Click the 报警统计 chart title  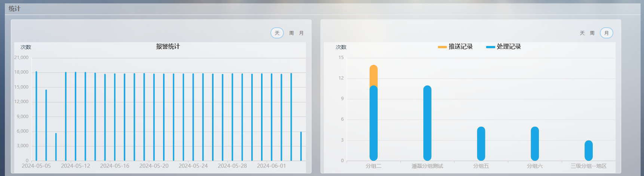pos(168,47)
